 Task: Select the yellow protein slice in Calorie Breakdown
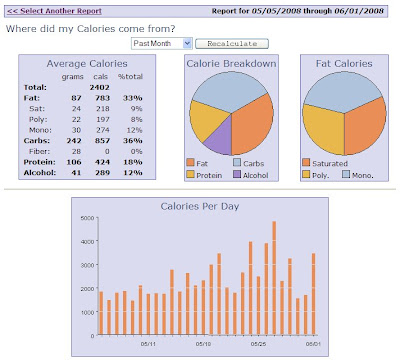tap(206, 120)
